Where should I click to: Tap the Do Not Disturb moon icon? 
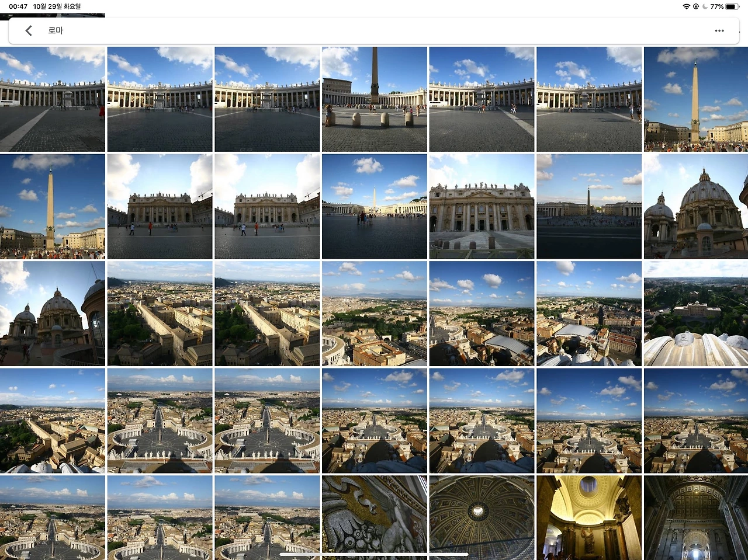(x=705, y=6)
